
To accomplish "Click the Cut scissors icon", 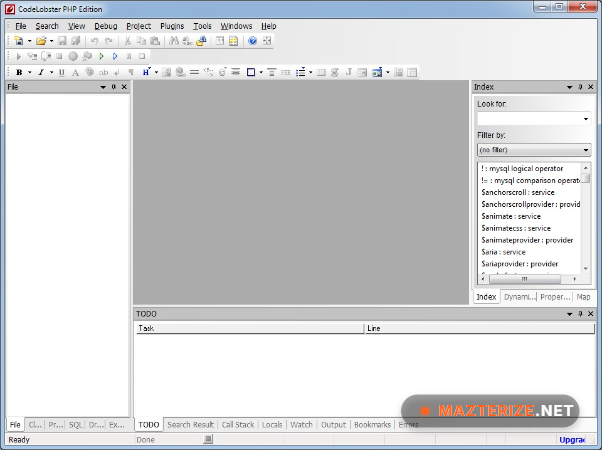I will click(127, 41).
